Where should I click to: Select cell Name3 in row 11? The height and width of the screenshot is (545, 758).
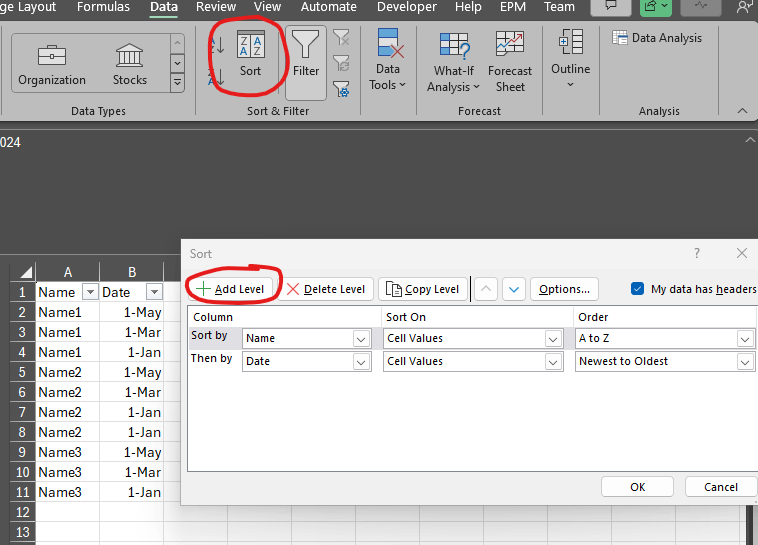tap(68, 492)
